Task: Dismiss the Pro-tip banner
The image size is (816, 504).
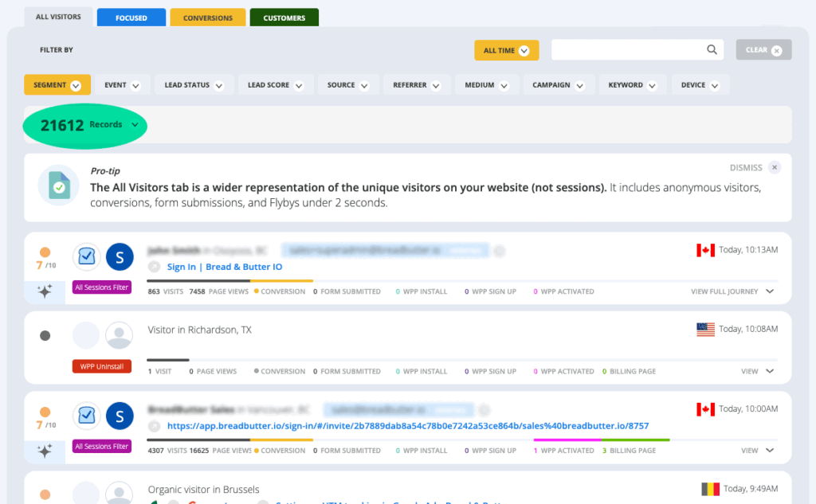Action: coord(775,168)
